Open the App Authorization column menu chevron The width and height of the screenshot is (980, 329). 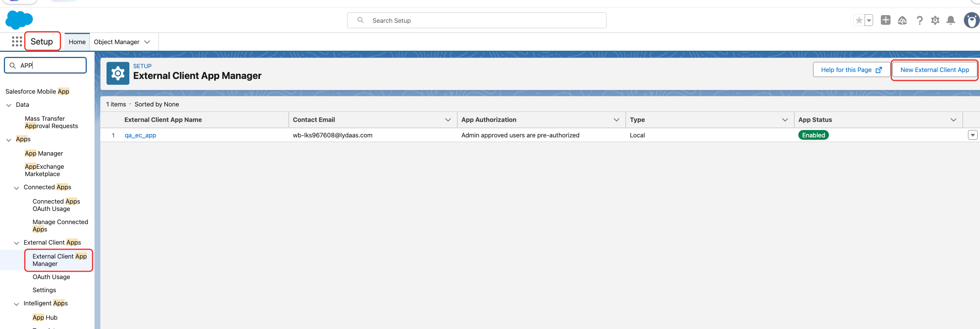pyautogui.click(x=617, y=120)
